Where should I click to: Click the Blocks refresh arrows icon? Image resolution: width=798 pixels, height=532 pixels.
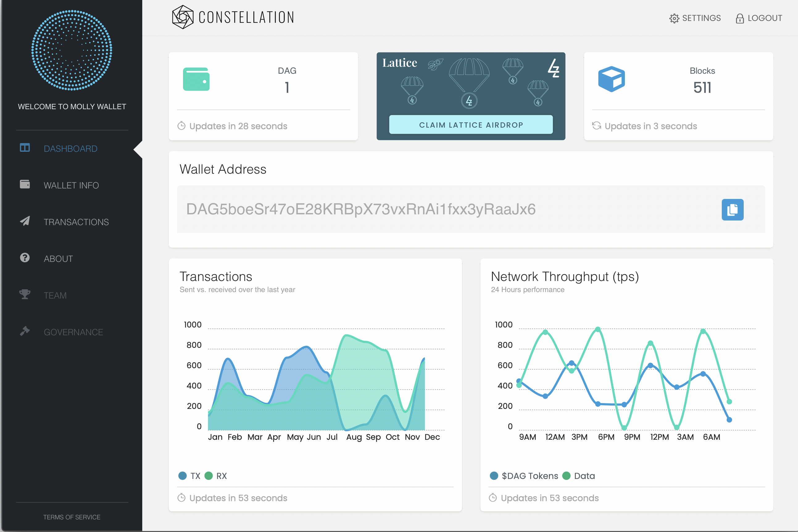coord(596,126)
